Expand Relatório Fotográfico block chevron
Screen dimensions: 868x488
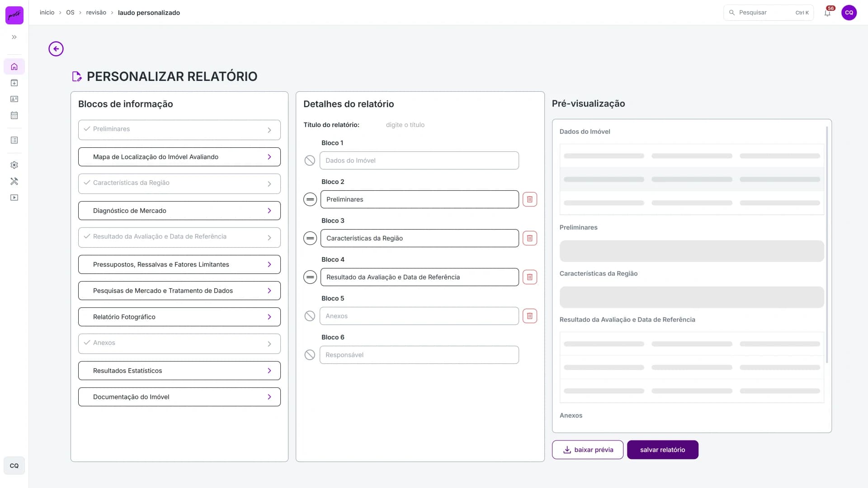point(269,317)
